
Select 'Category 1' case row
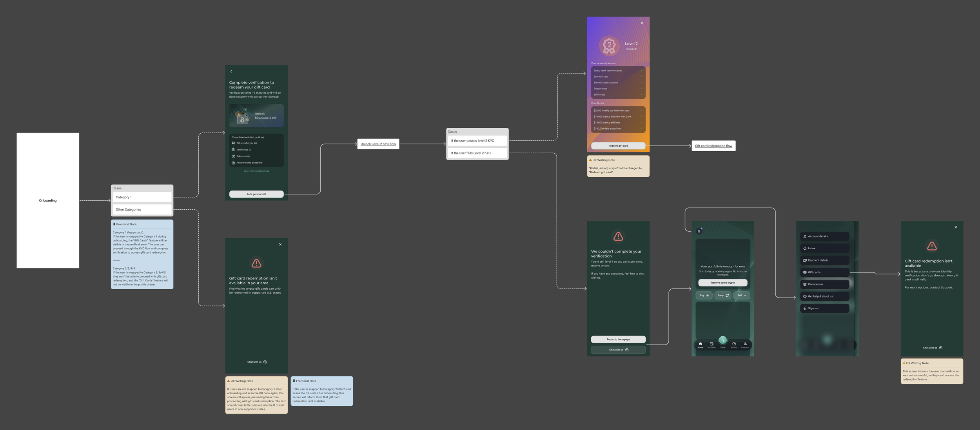tap(142, 197)
